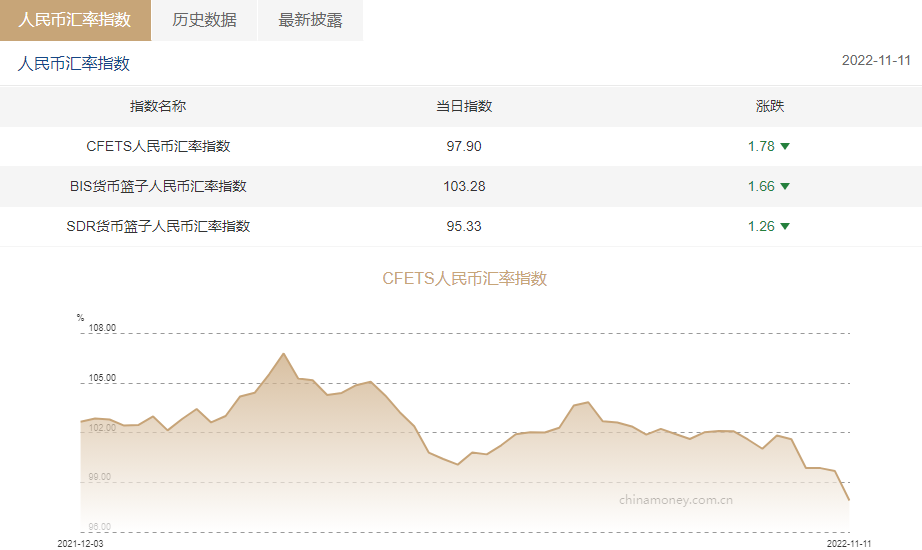Click the chinamoney.com.cn watermark in the chart
The height and width of the screenshot is (550, 922).
click(676, 499)
